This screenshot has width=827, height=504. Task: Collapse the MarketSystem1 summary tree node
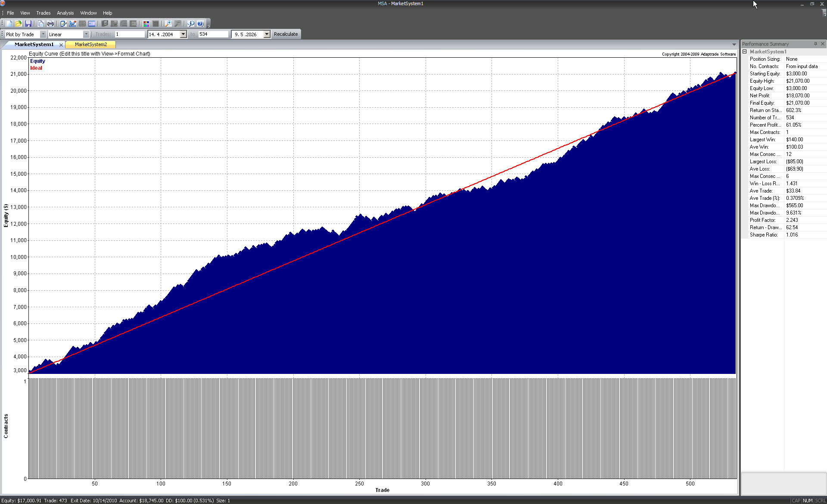(x=744, y=52)
